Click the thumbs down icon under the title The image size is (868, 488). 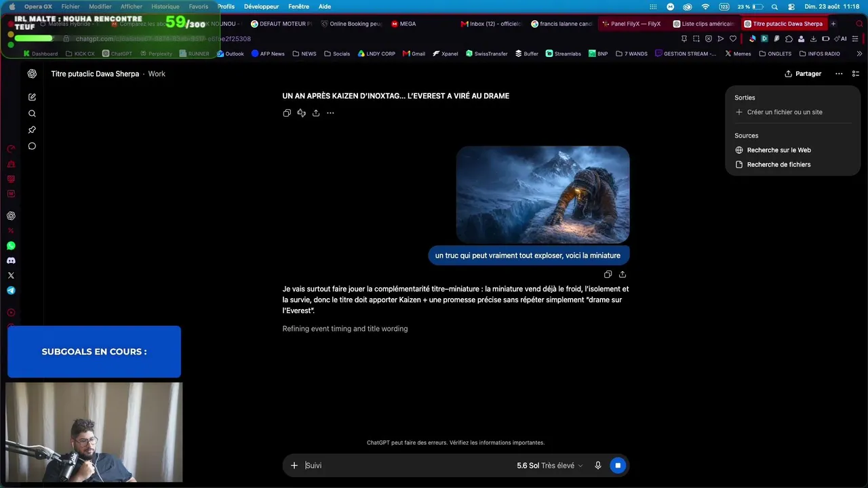[x=302, y=113]
